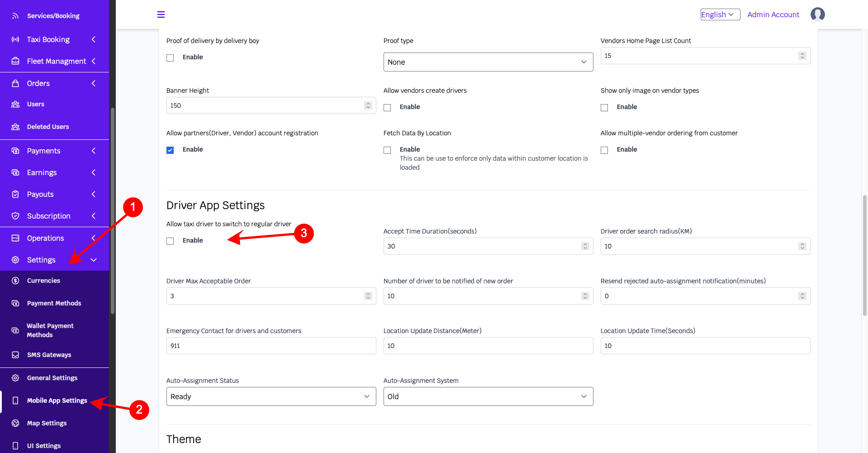The image size is (868, 453).
Task: Click the Emergency Contact input field
Action: (271, 346)
